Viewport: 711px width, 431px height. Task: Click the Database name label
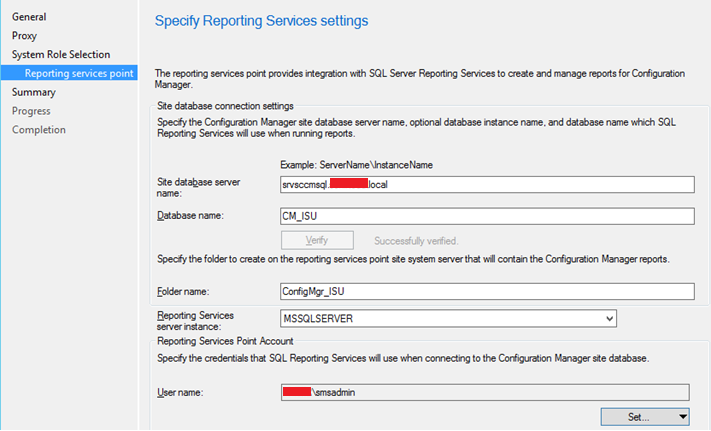(x=190, y=216)
